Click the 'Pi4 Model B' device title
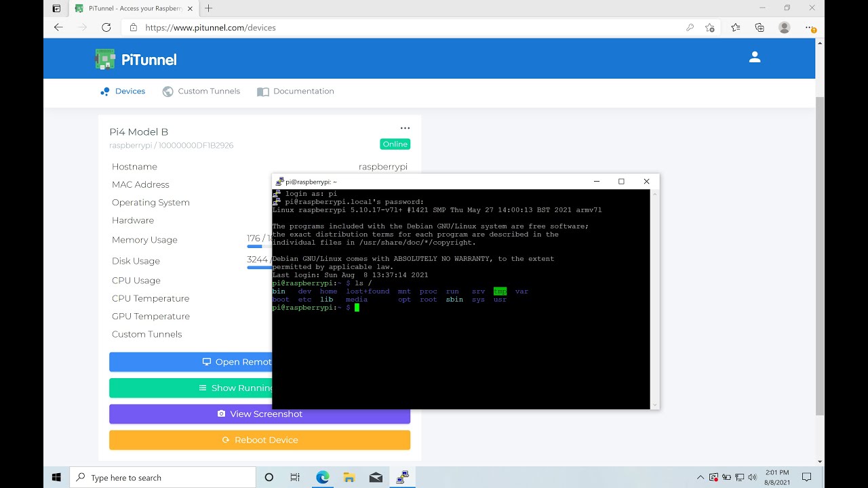 coord(139,132)
